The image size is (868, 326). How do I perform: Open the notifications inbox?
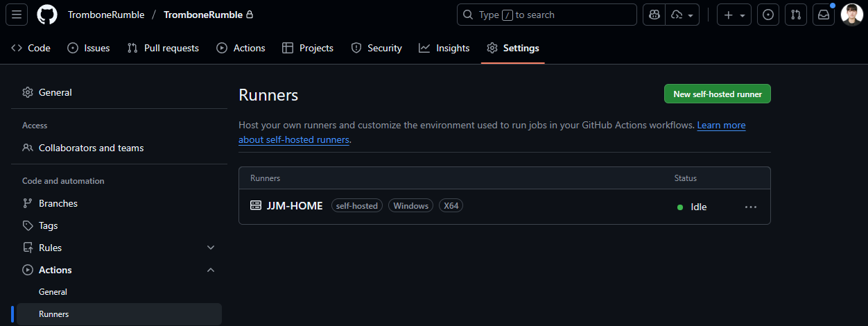[824, 15]
